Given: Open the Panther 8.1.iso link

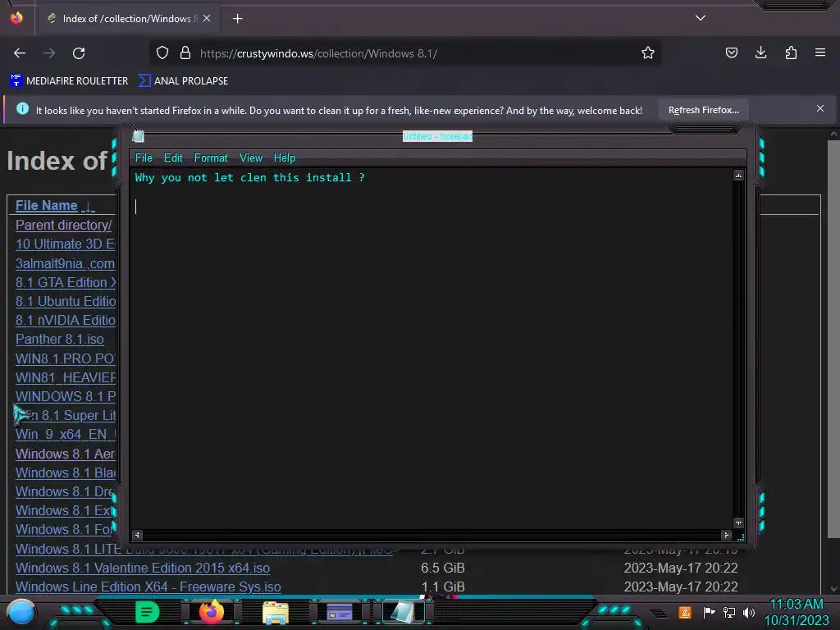Looking at the screenshot, I should click(59, 339).
